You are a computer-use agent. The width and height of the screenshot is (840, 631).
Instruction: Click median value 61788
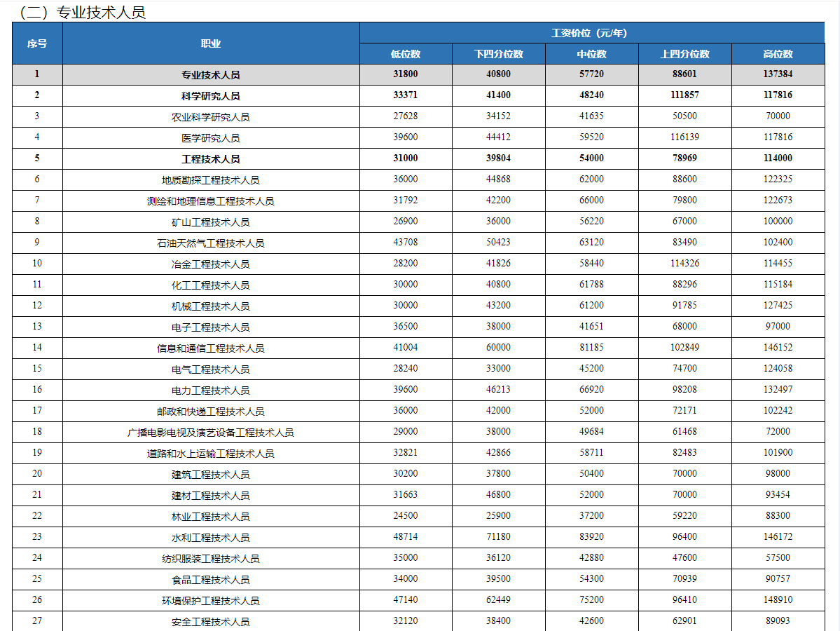click(x=591, y=284)
